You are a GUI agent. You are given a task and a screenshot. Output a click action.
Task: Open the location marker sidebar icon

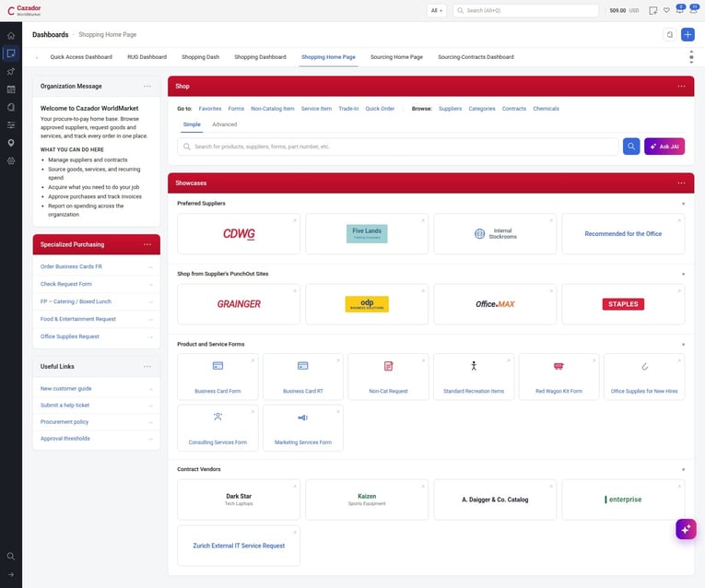pyautogui.click(x=11, y=143)
